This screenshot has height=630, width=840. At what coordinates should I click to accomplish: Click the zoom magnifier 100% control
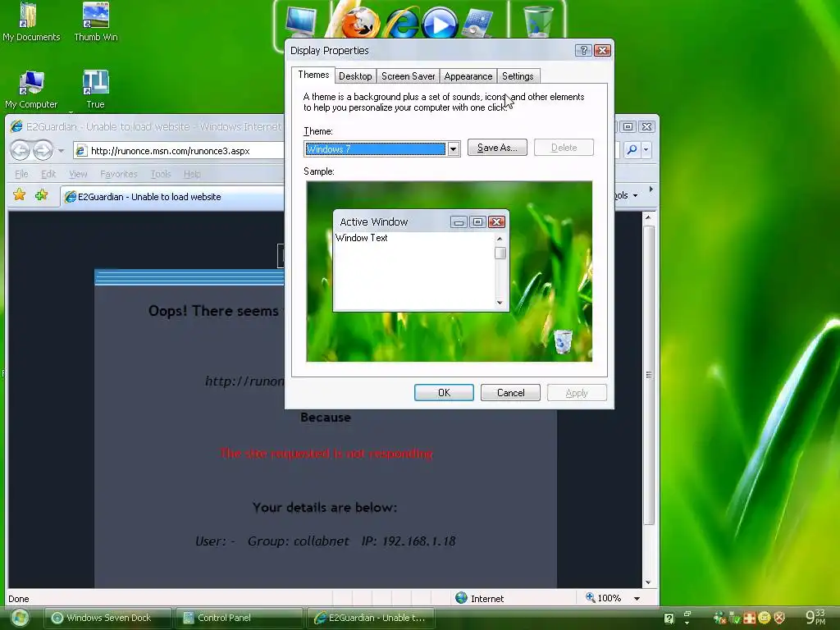(603, 598)
